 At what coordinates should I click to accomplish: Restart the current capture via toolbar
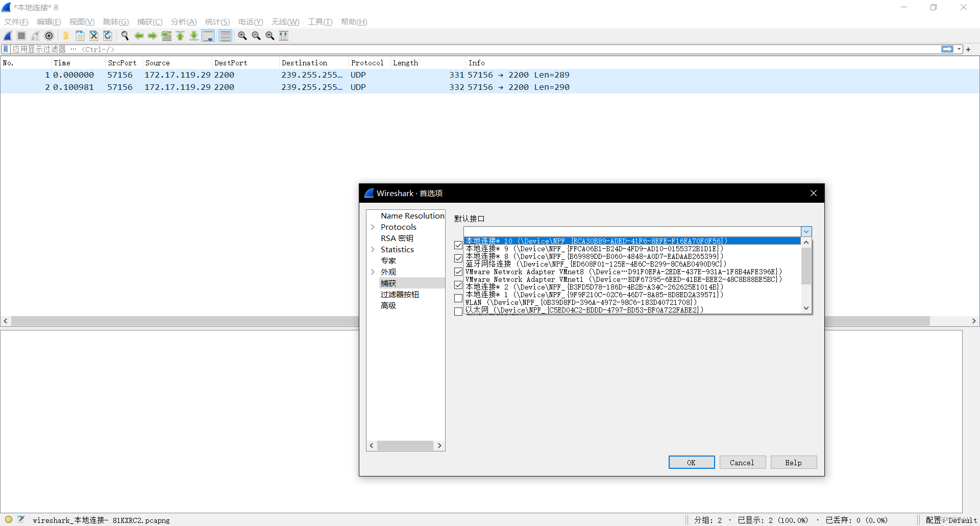(x=35, y=36)
